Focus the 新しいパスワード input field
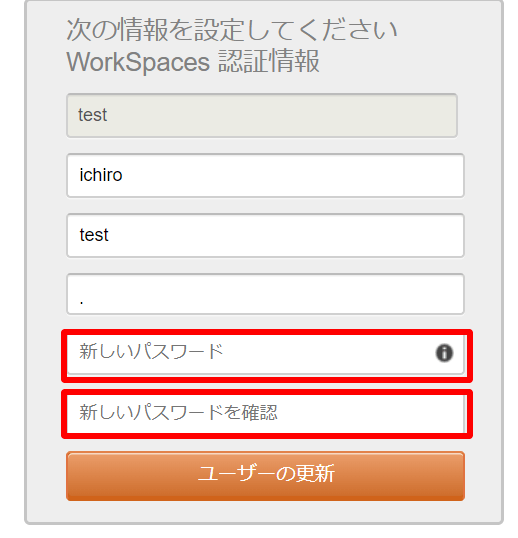This screenshot has height=538, width=518. (x=266, y=354)
